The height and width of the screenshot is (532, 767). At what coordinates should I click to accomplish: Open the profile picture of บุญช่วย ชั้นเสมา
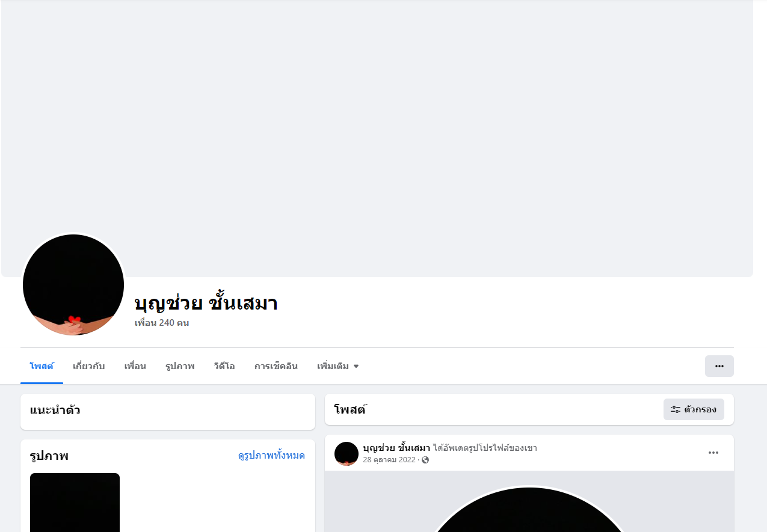click(x=73, y=284)
